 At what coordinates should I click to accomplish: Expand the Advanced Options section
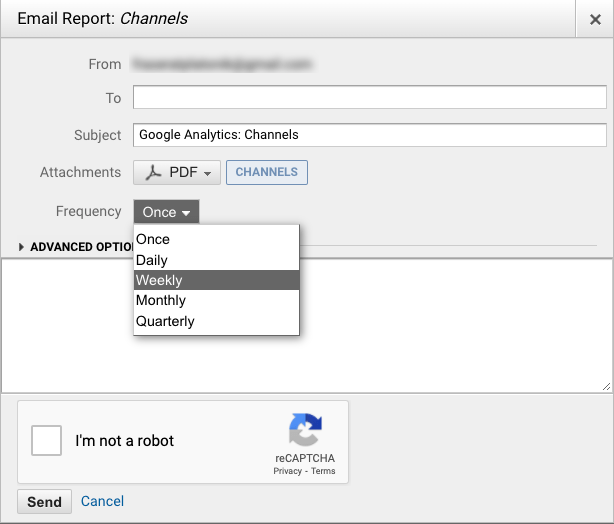[x=76, y=247]
